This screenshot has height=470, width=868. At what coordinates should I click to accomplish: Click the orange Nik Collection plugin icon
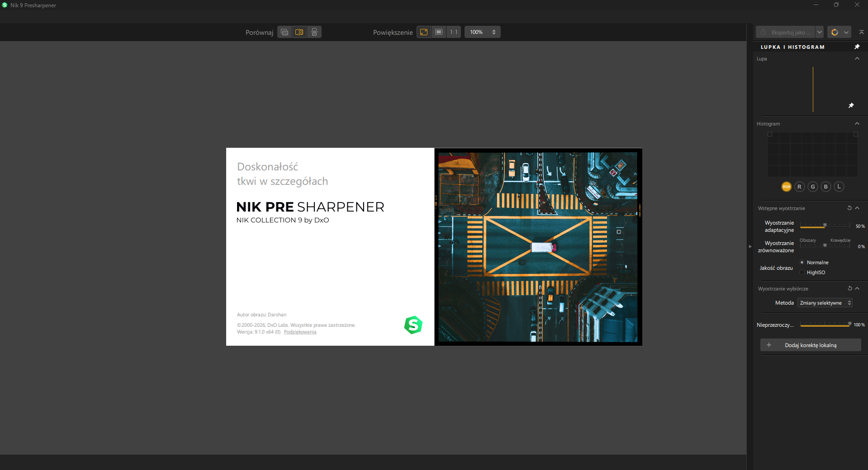(x=835, y=32)
